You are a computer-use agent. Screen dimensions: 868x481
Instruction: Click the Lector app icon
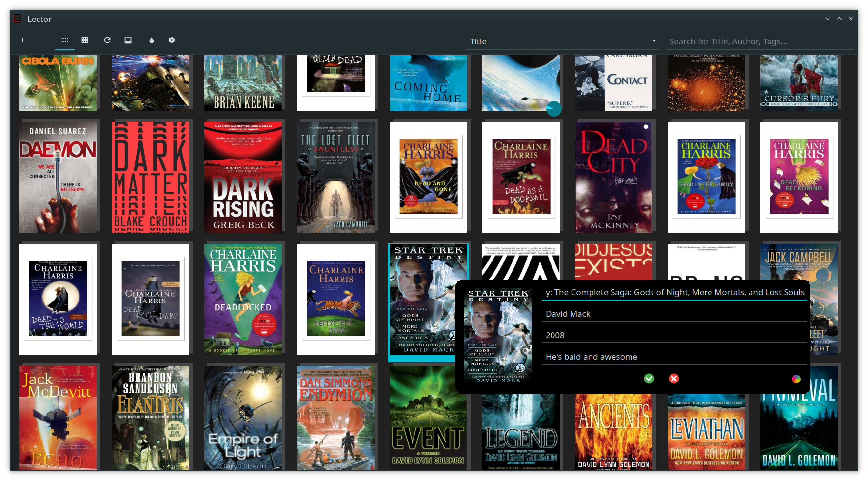pos(18,19)
